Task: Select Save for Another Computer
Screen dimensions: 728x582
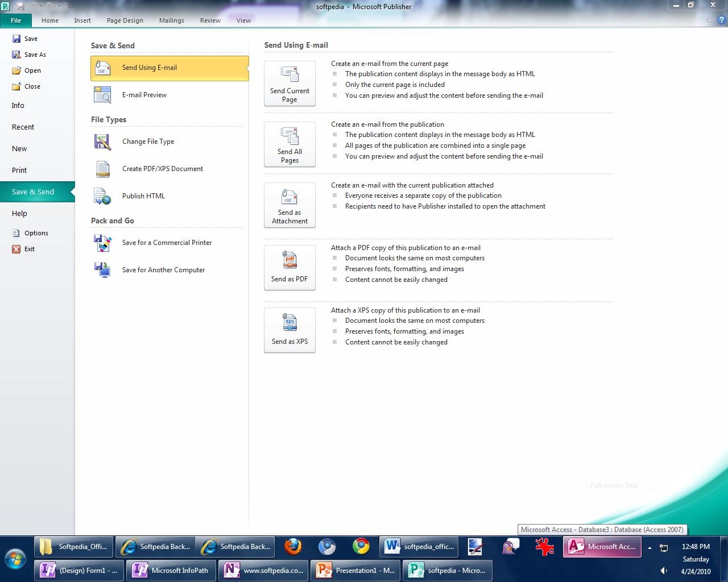Action: pos(163,270)
